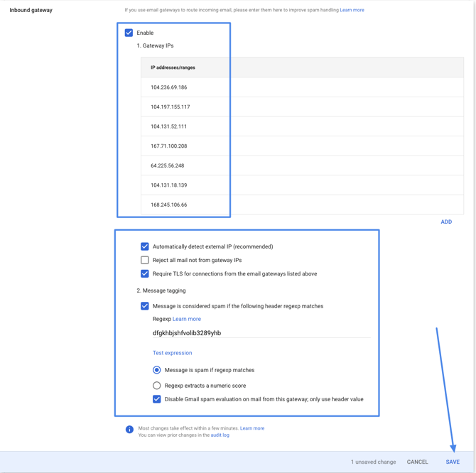
Task: Check Reject all mail not from gateway IPs
Action: tap(145, 260)
